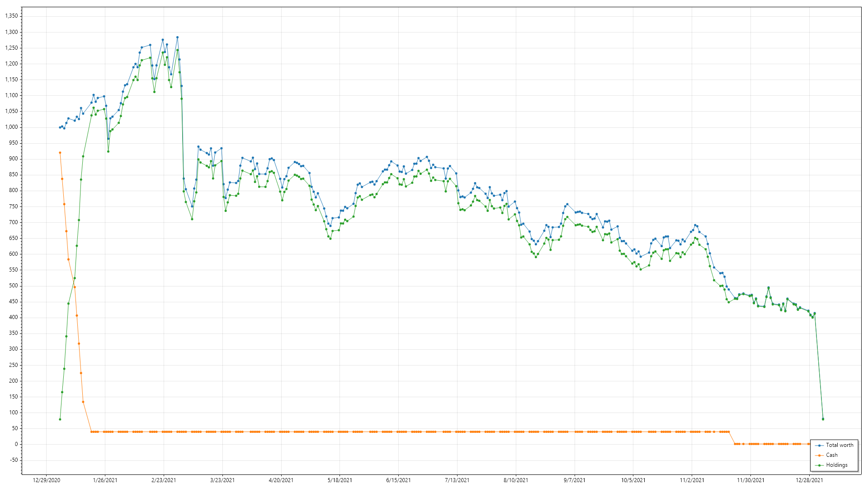Click the 6/15/2021 date axis label

(x=398, y=480)
